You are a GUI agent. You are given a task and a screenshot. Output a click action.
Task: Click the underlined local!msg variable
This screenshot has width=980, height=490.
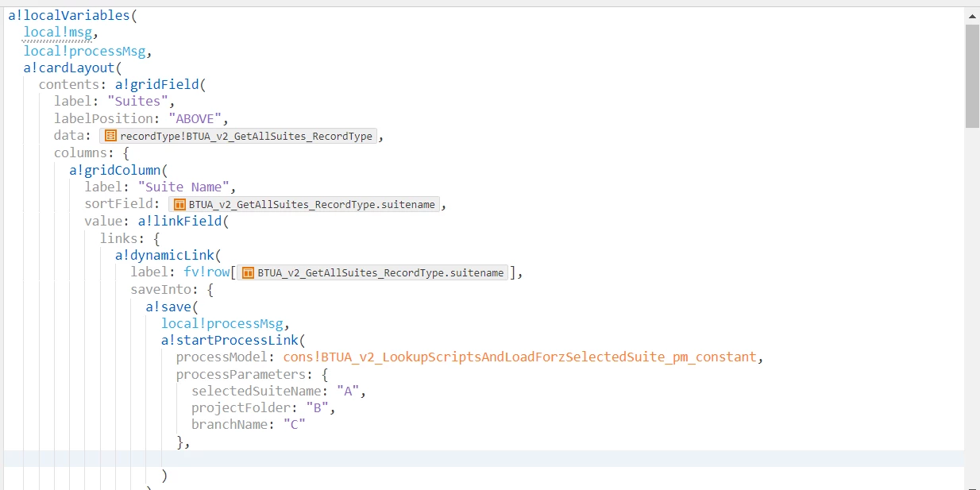pyautogui.click(x=58, y=33)
